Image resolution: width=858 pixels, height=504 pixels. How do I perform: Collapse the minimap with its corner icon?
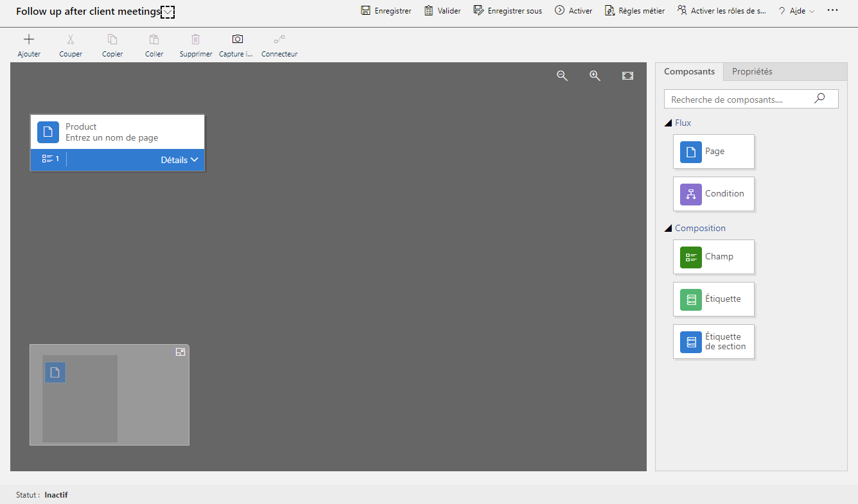pyautogui.click(x=180, y=352)
